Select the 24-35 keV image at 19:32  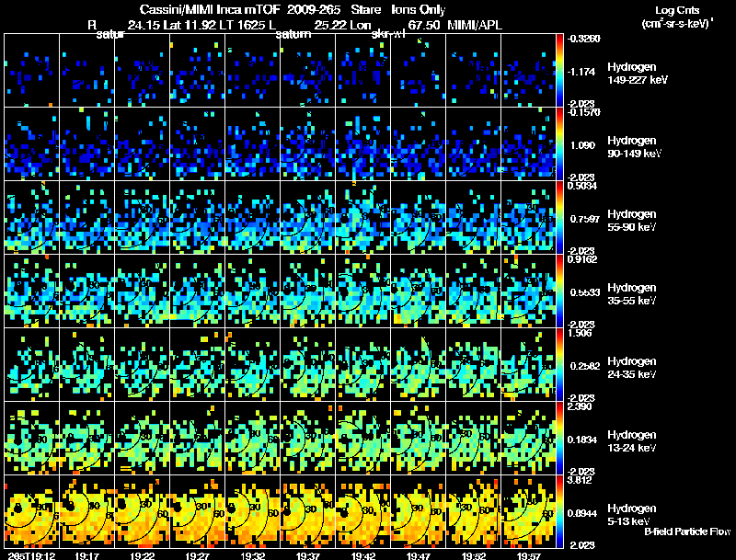click(252, 364)
